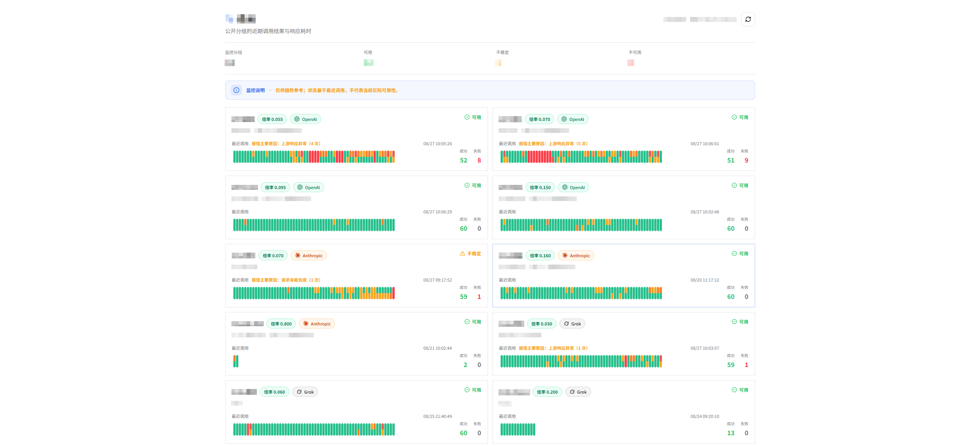
Task: Click the red 不可用 status swatch in the summary
Action: (x=631, y=62)
